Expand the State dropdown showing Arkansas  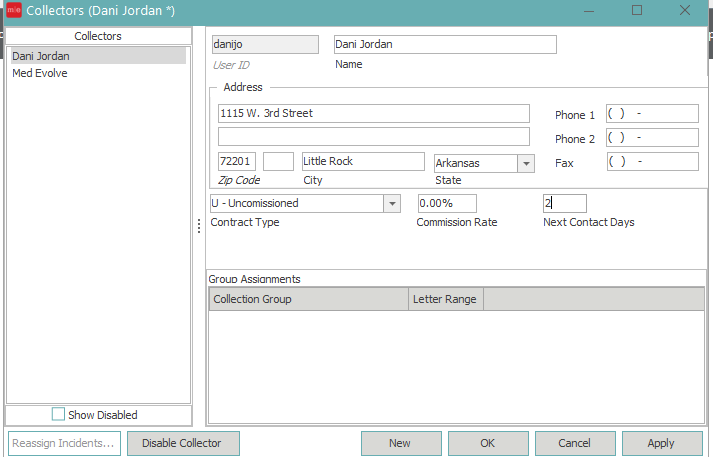point(525,163)
